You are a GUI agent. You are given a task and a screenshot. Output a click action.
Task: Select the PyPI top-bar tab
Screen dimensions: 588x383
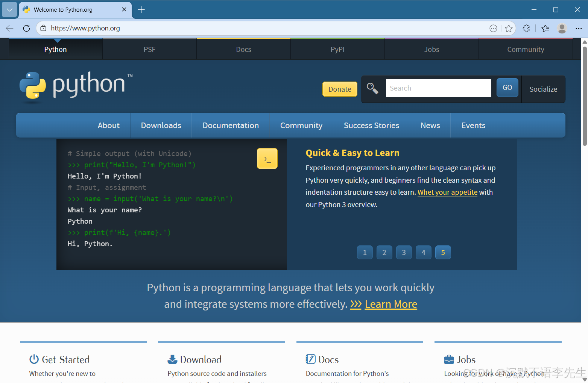[x=338, y=49]
